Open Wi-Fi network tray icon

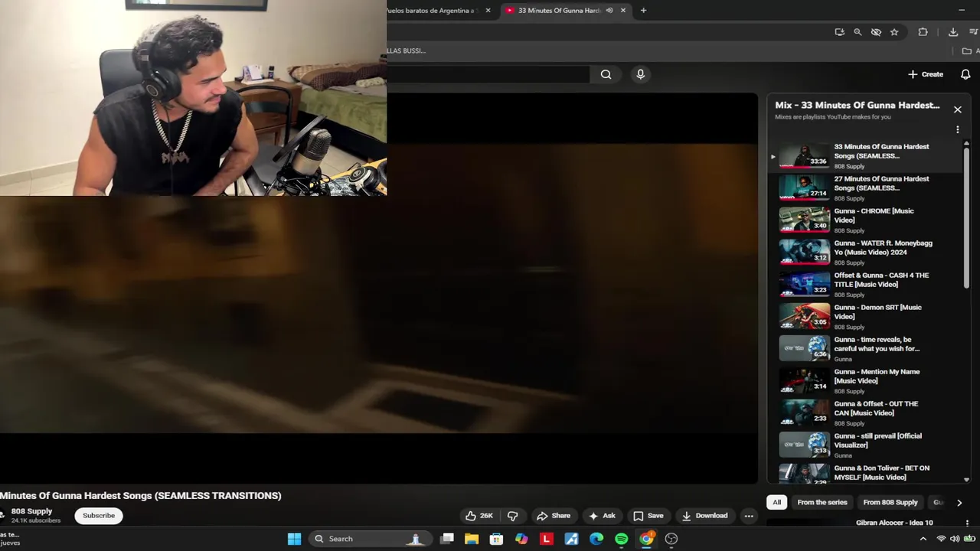pos(941,539)
